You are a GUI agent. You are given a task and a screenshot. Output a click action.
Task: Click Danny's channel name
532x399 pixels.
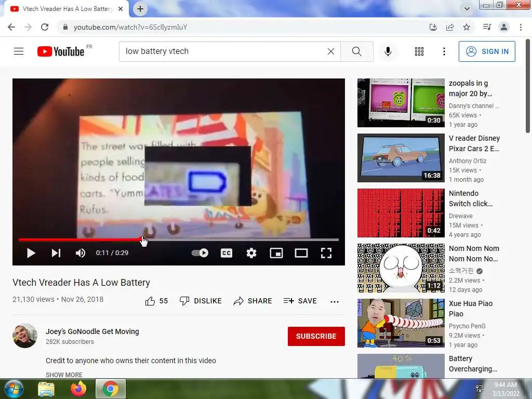pos(474,106)
